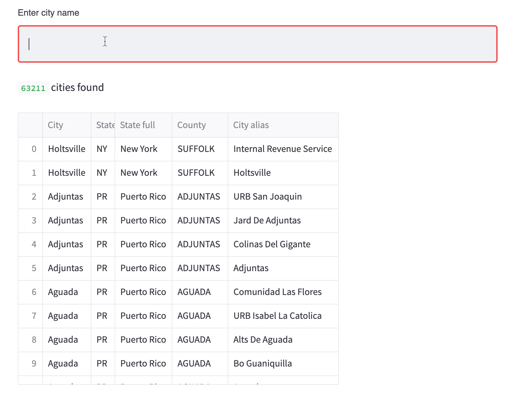Click the 'URB San Joaquin' cell
This screenshot has width=531, height=420.
pos(268,197)
